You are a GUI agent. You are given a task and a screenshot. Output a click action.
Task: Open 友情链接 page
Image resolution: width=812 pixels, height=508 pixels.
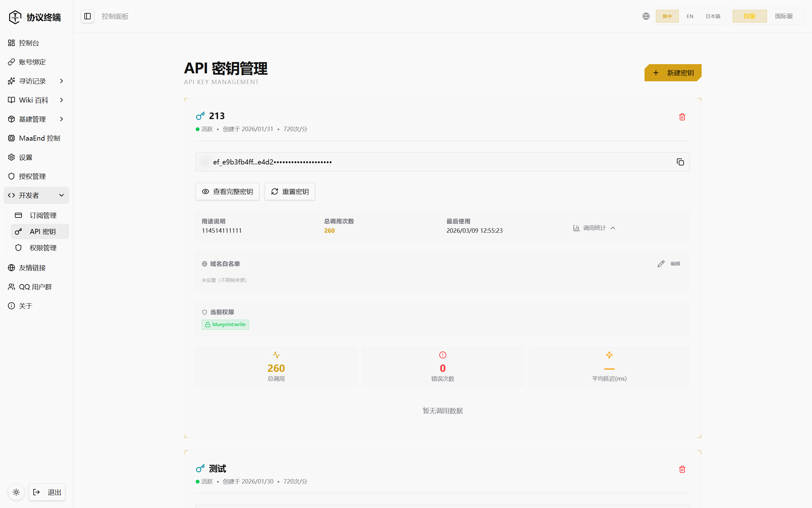36,268
